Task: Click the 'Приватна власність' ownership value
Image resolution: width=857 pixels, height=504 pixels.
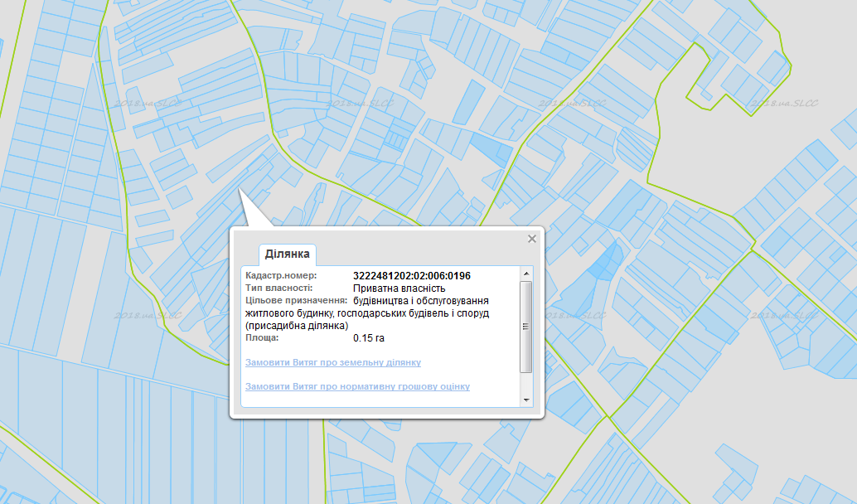Action: click(x=399, y=288)
